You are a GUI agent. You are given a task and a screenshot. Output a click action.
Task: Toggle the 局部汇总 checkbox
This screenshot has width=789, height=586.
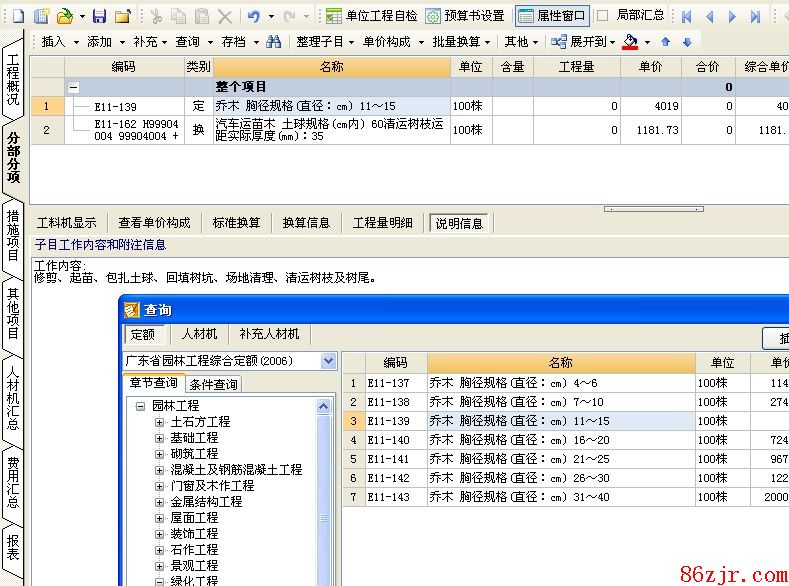(602, 16)
